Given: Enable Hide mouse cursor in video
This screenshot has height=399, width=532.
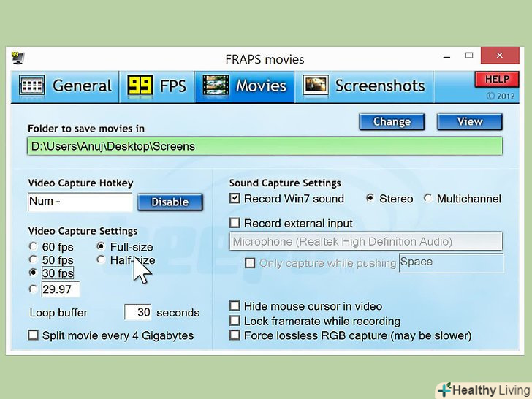Looking at the screenshot, I should [x=235, y=306].
